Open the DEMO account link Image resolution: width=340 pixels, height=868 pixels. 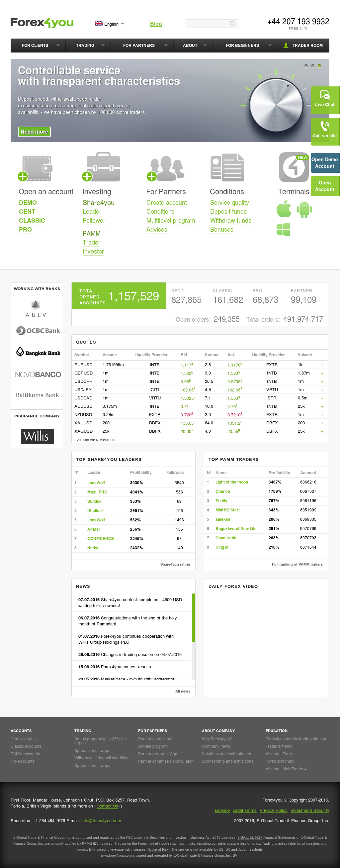(x=28, y=203)
